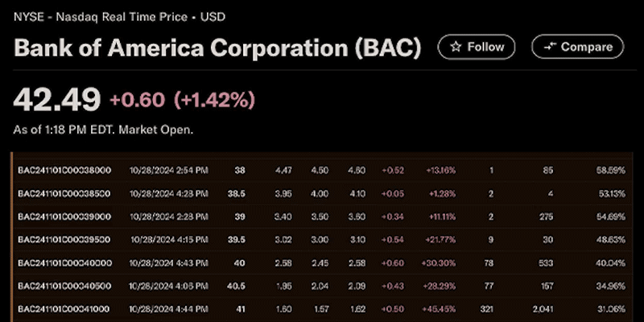Select the 38 strike price cell

pyautogui.click(x=240, y=171)
